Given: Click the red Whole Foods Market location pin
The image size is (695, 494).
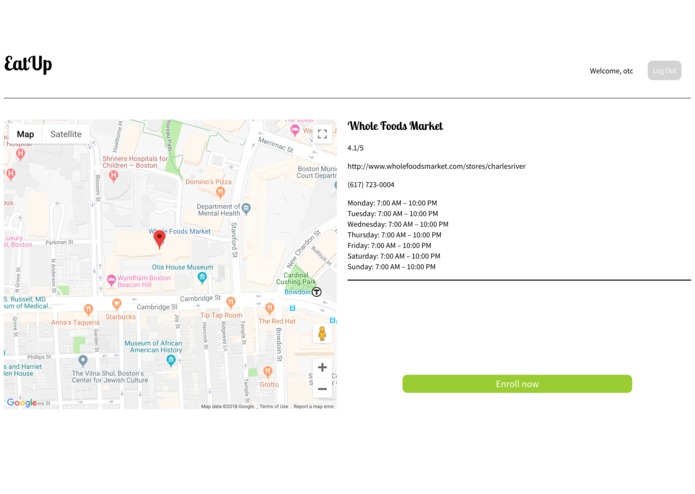Looking at the screenshot, I should click(159, 239).
